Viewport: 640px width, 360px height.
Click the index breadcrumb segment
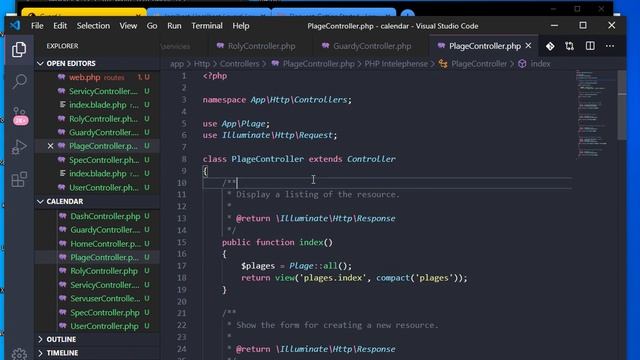(x=540, y=64)
